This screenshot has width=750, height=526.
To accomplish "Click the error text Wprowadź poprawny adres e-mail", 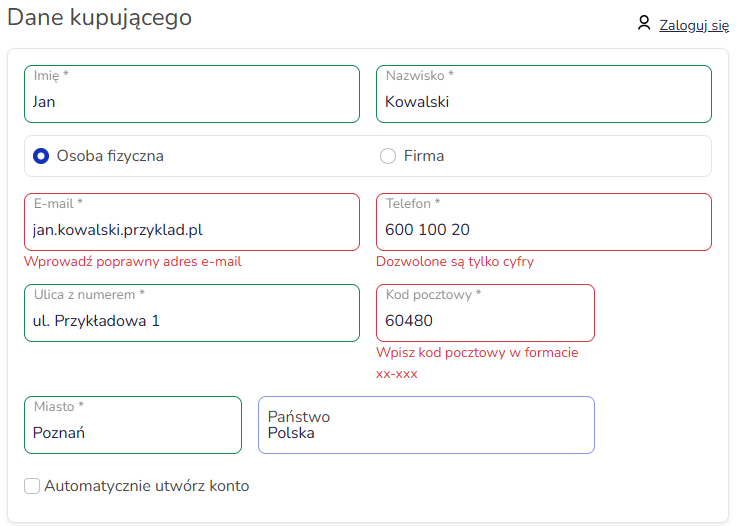I will (133, 262).
